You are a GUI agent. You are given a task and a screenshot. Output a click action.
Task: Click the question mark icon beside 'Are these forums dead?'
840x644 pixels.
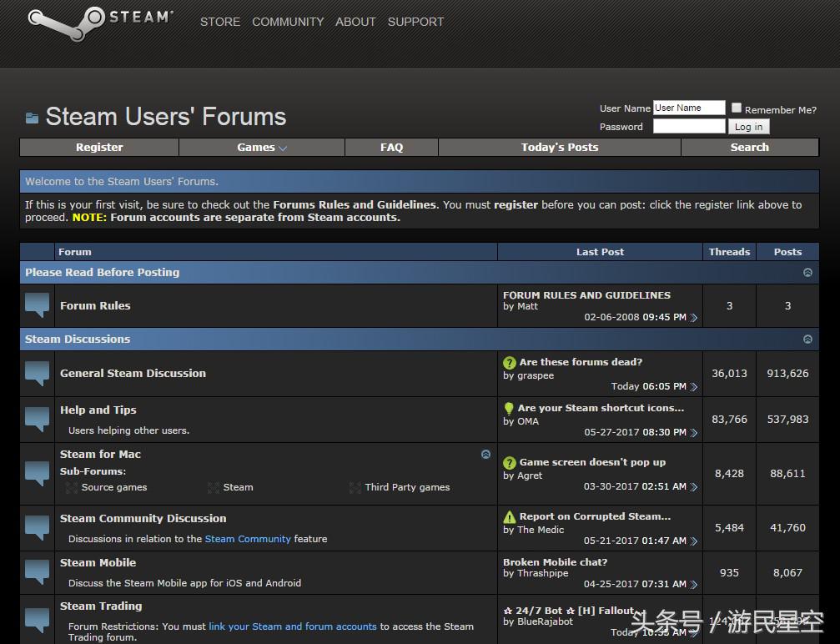510,363
